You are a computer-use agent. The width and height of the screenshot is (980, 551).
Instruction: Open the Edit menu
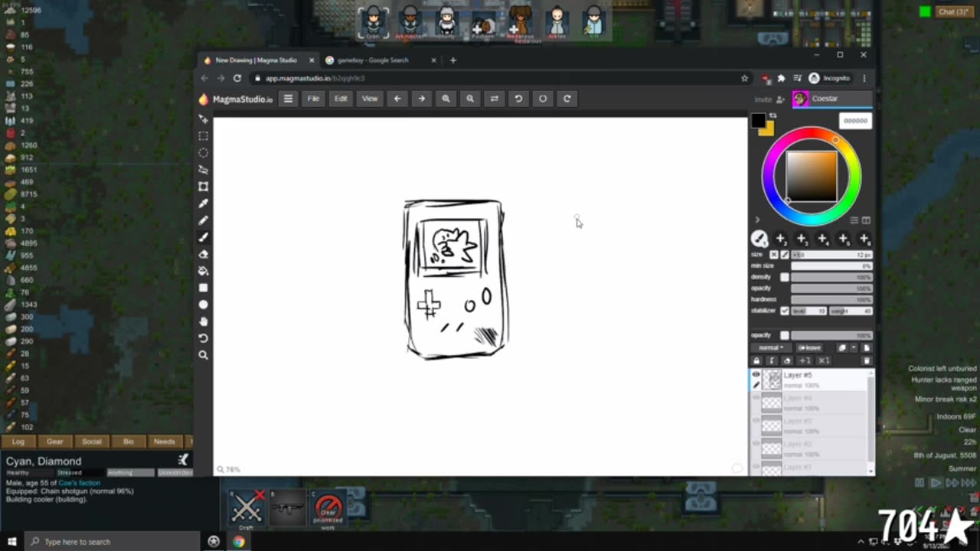click(x=341, y=99)
